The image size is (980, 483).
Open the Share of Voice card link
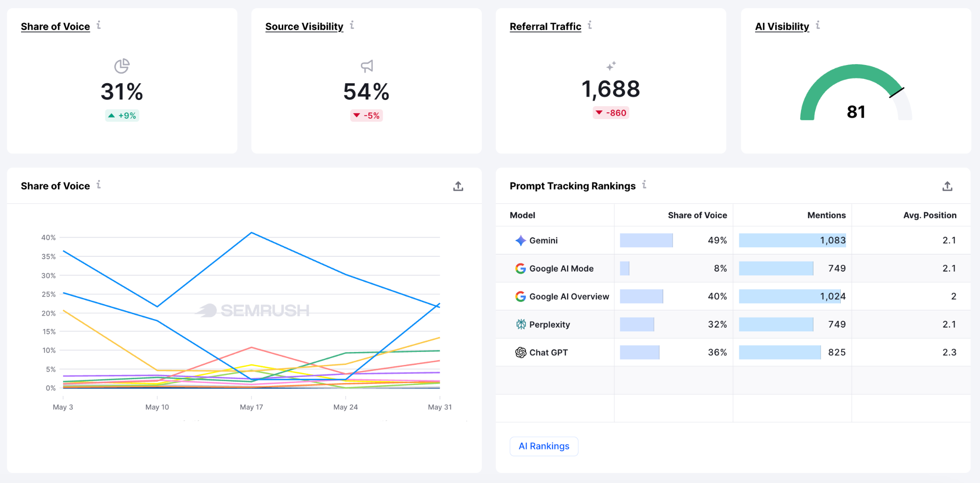pos(56,27)
